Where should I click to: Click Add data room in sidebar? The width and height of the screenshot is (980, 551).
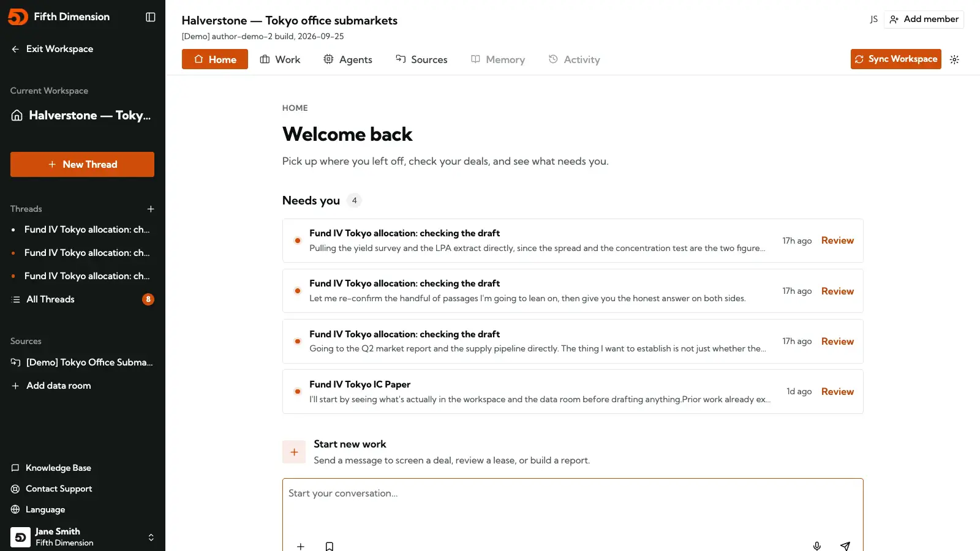click(x=51, y=386)
